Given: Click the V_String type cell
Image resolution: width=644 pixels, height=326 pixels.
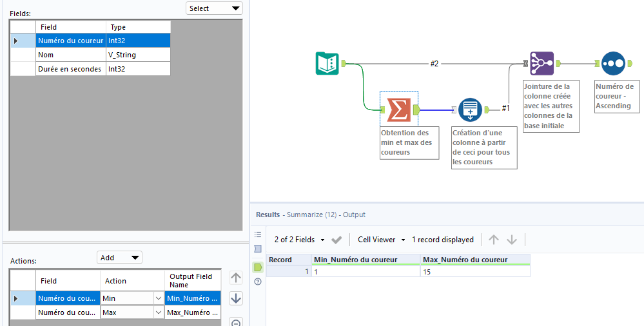Looking at the screenshot, I should [x=138, y=55].
